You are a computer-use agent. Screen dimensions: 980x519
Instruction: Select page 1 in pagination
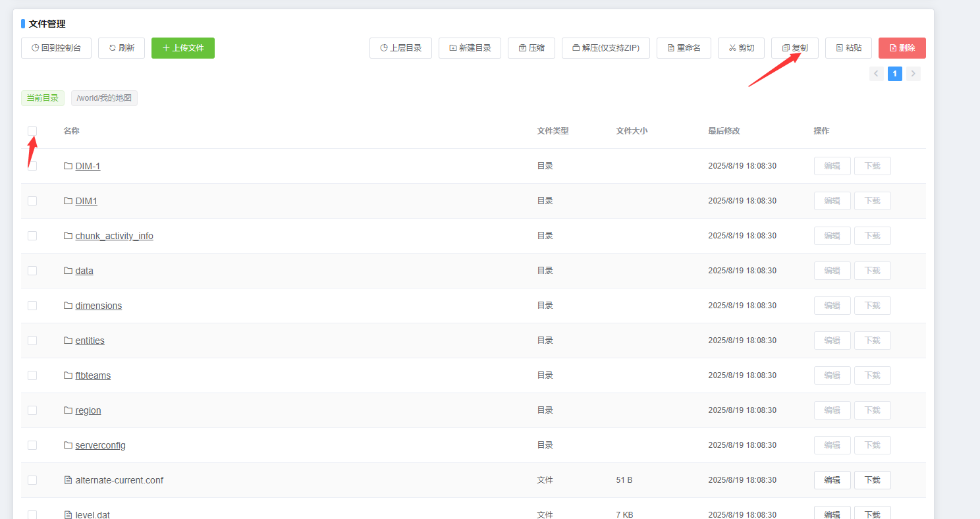point(894,74)
